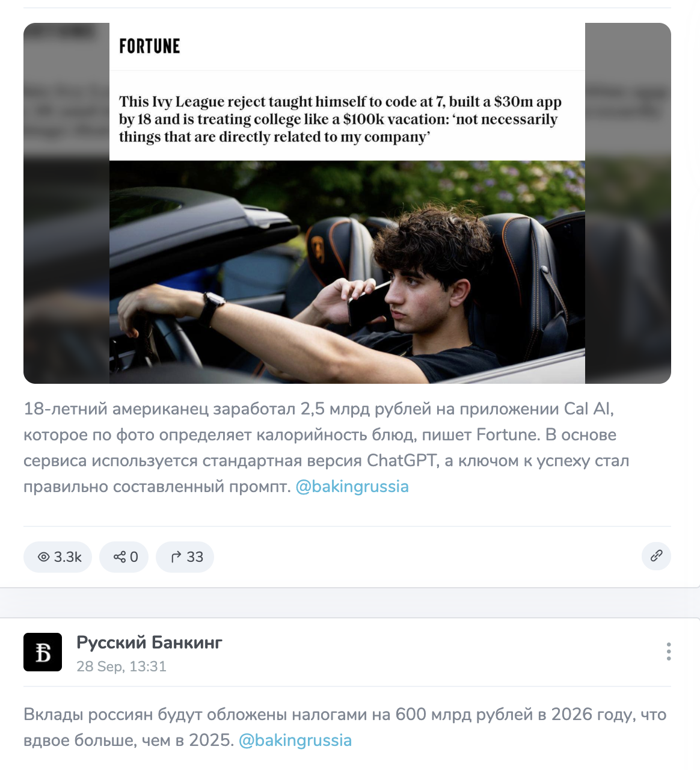Click the post text about the Cal AI app
Image resolution: width=700 pixels, height=770 pixels.
[x=327, y=448]
